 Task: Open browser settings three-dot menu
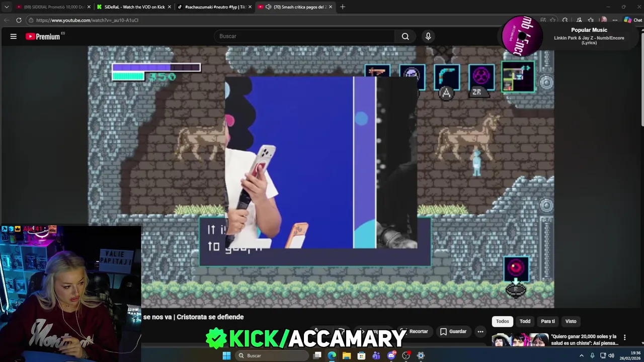point(615,20)
